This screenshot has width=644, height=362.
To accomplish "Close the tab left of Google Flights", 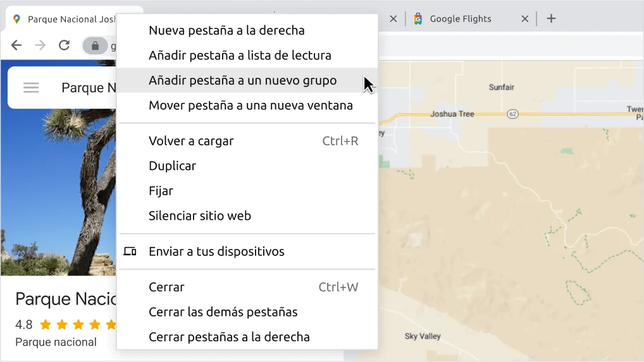I will 393,19.
